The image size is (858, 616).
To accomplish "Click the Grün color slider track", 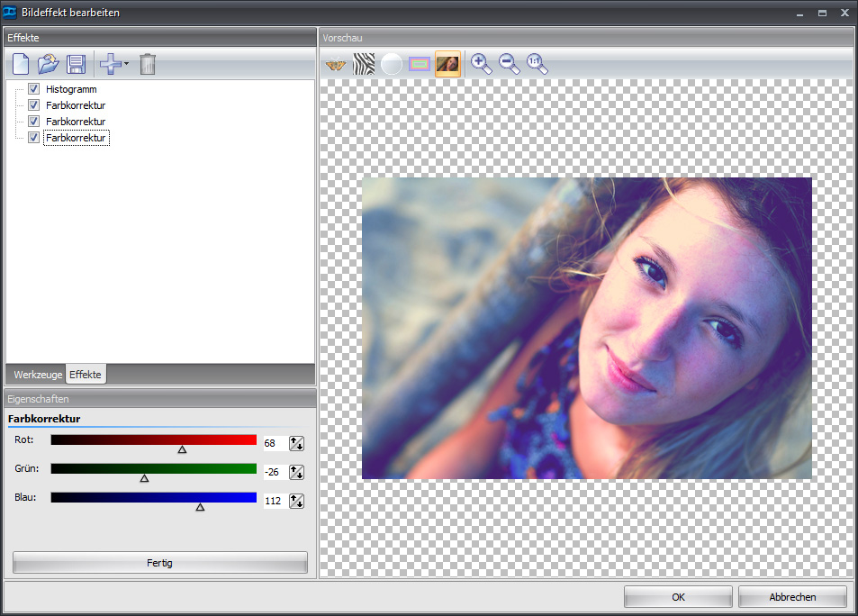I will [154, 468].
